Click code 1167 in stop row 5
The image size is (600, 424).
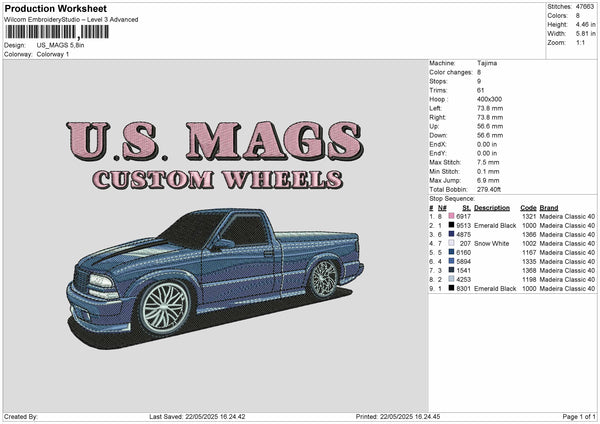pos(529,253)
